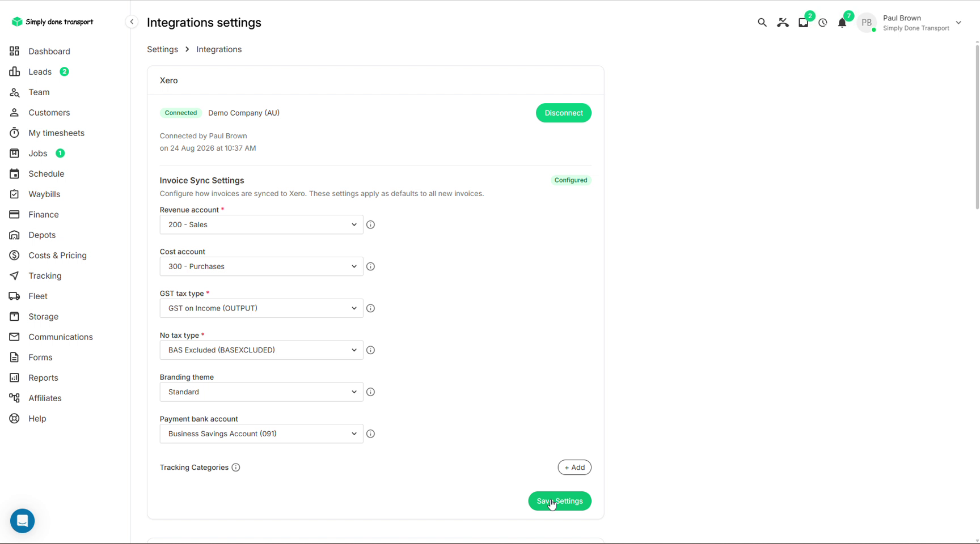Viewport: 980px width, 544px height.
Task: Click the Simply done transport logo
Action: pos(52,22)
